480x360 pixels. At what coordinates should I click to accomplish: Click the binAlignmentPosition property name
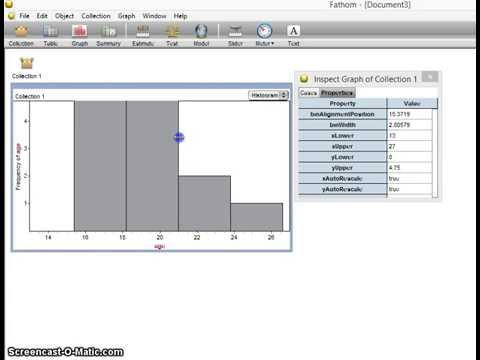click(x=342, y=114)
